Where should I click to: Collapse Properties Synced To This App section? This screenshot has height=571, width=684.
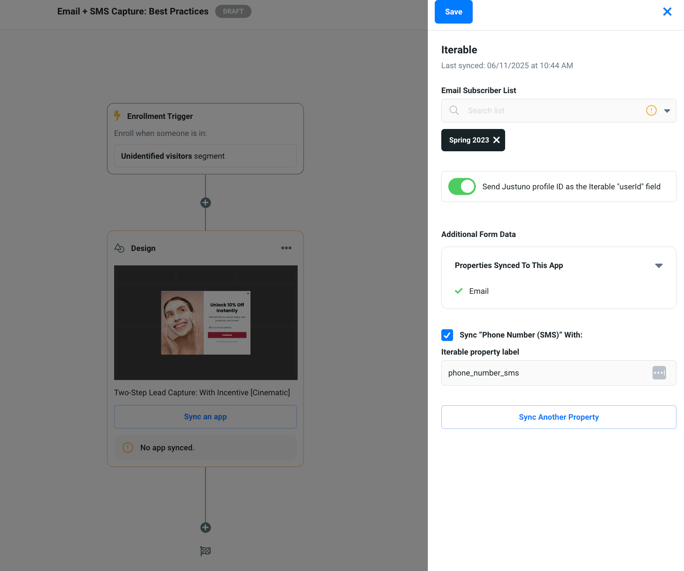658,266
